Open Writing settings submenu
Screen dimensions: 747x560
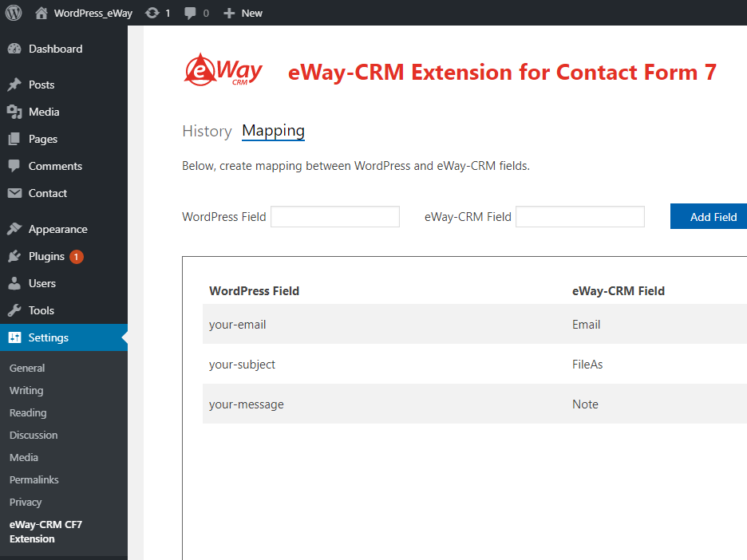26,390
